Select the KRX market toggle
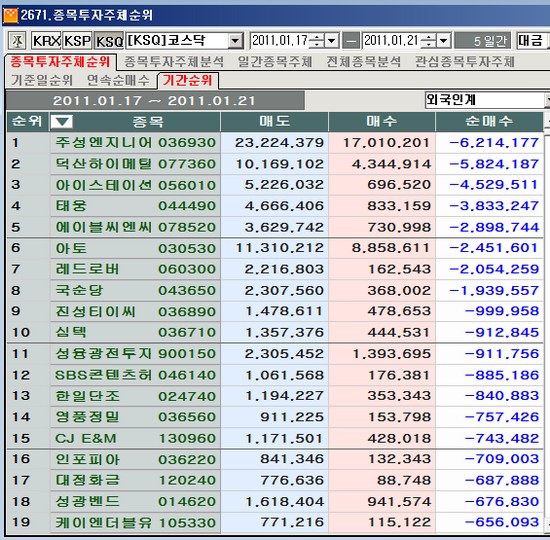 (46, 41)
